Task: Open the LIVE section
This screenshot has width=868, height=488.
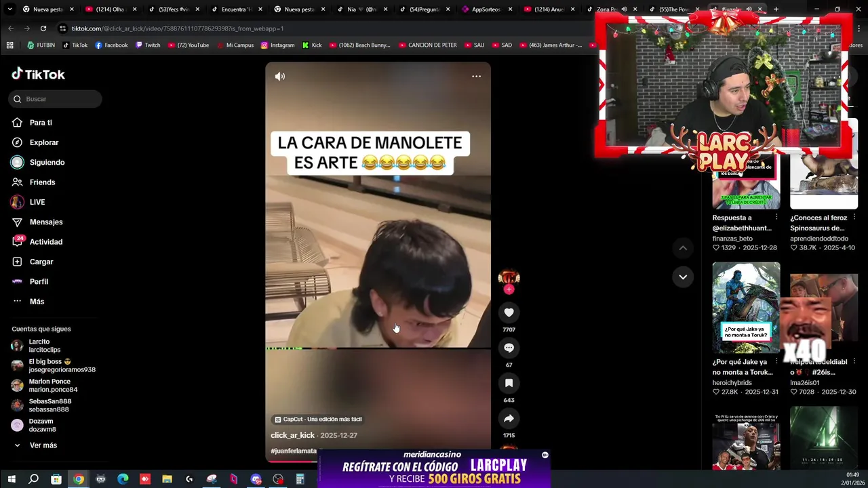Action: coord(37,202)
